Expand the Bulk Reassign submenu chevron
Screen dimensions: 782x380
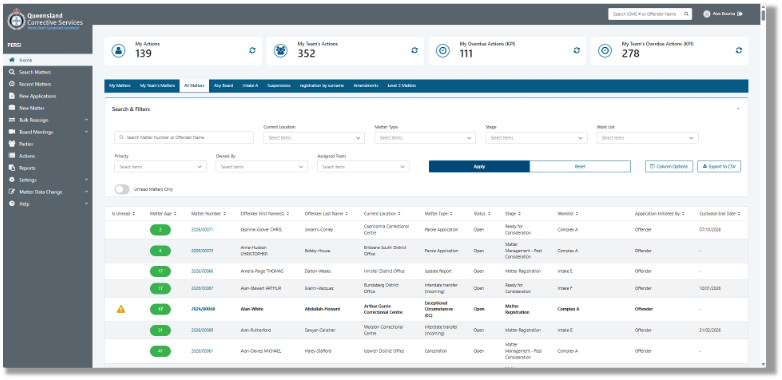86,120
